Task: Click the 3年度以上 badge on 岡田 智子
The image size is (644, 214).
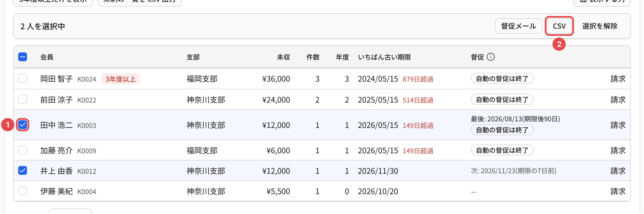Action: (x=121, y=79)
